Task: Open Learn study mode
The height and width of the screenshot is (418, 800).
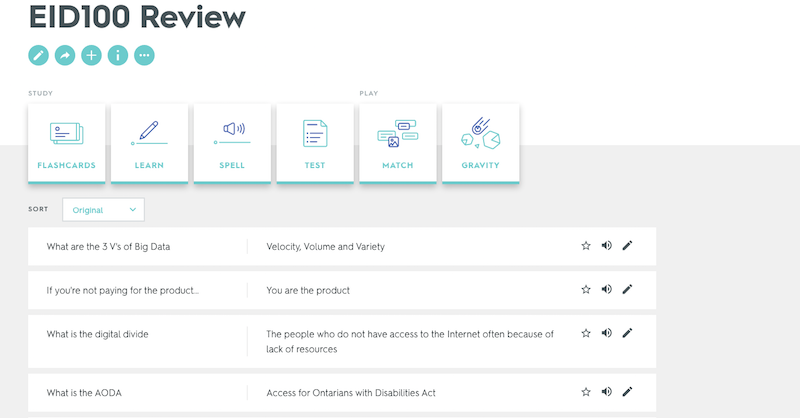Action: [149, 143]
